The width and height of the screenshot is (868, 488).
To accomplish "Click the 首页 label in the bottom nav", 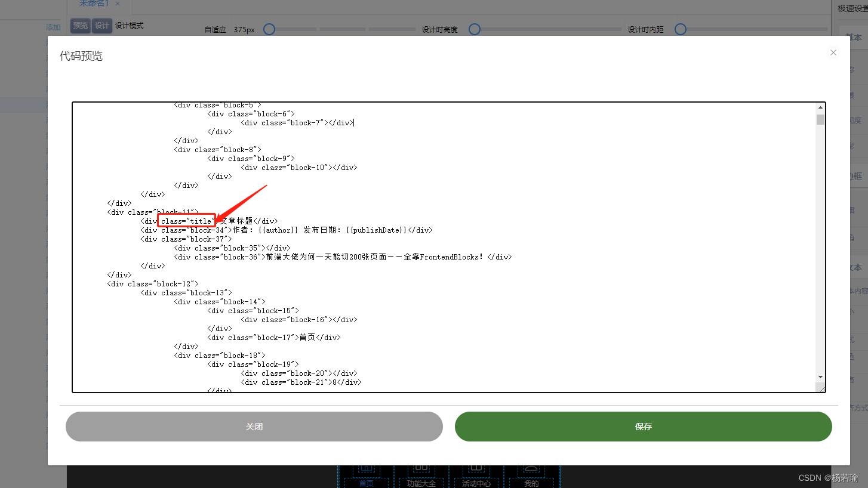I will [x=366, y=483].
